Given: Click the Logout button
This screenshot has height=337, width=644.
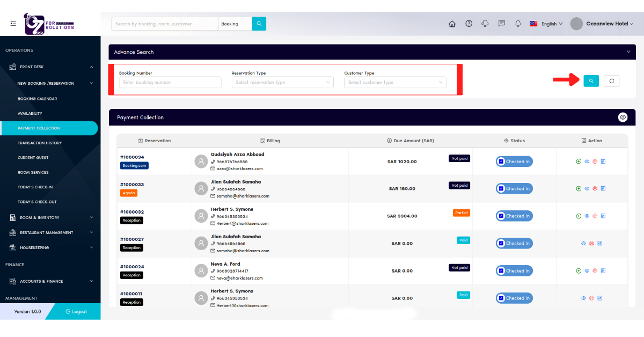Looking at the screenshot, I should pyautogui.click(x=75, y=311).
